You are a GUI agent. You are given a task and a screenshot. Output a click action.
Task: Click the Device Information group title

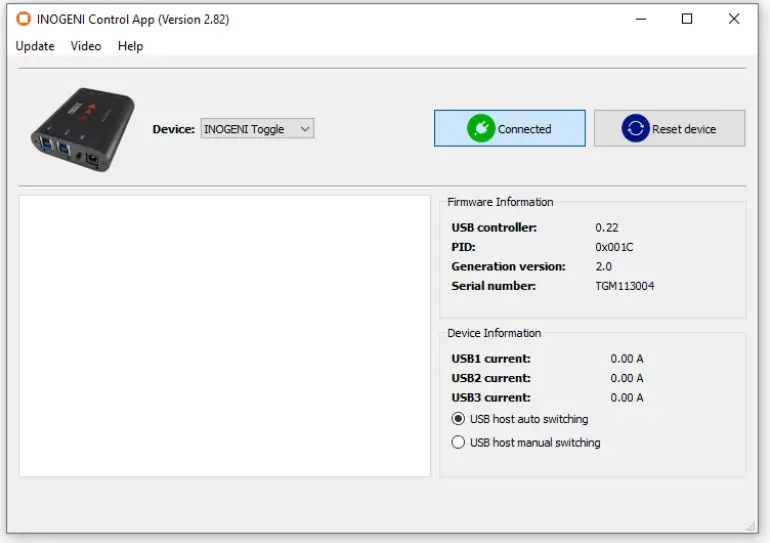pos(494,333)
